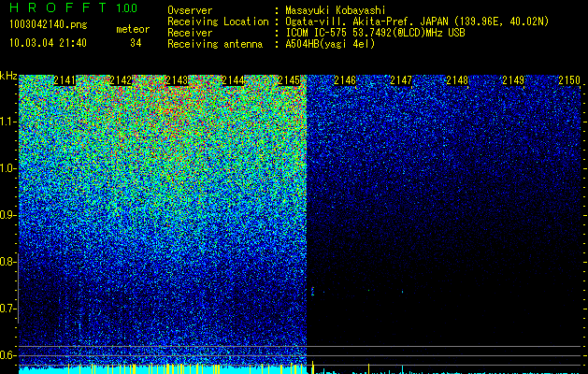Select the Ogata-vill. Akita-Pref. JAPAN location text
This screenshot has height=374, width=588.
417,22
